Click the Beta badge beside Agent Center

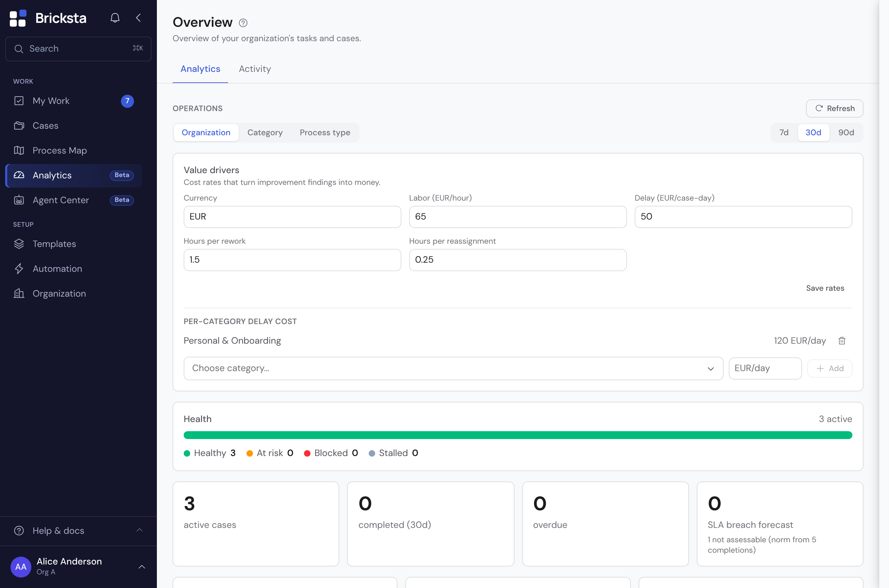point(122,200)
